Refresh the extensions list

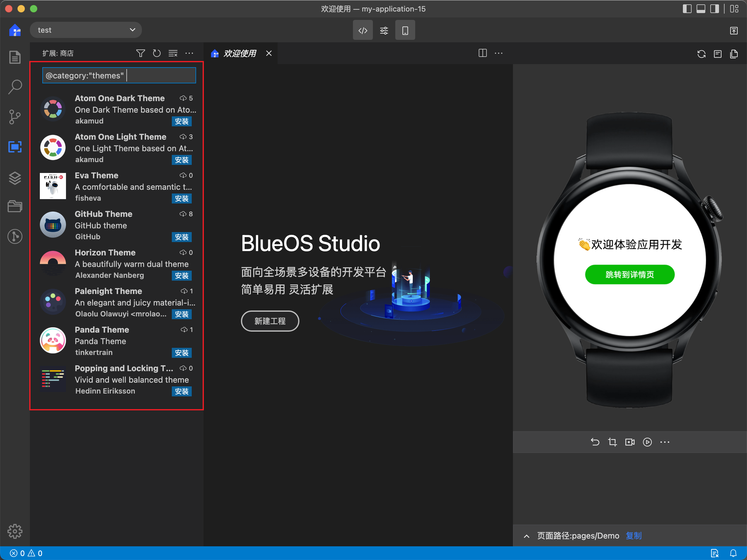[x=157, y=53]
